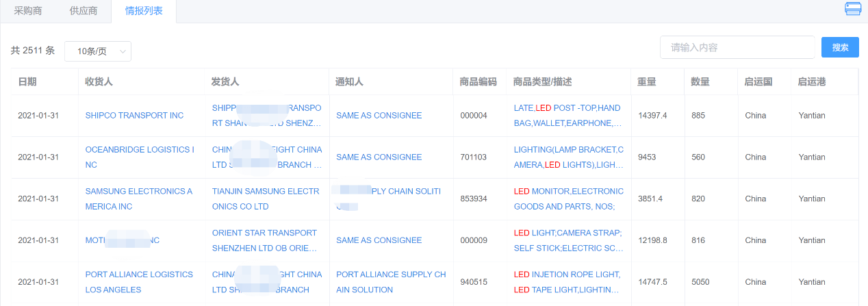Viewport: 868px width, 306px height.
Task: Select the 情报列表 tab
Action: click(144, 11)
